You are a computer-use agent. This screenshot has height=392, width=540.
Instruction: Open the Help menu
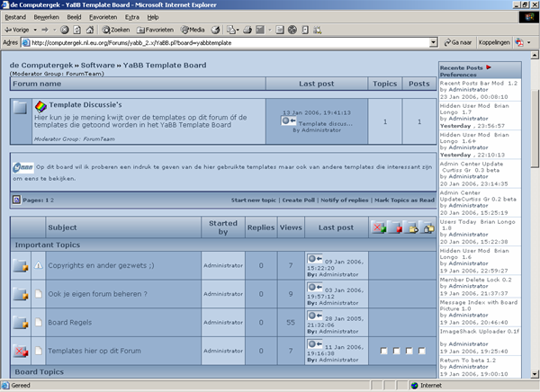coord(153,17)
